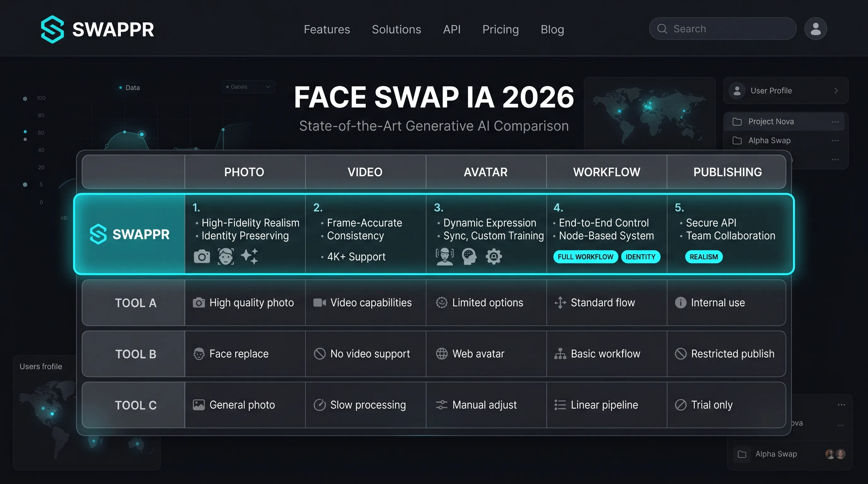The height and width of the screenshot is (484, 868).
Task: Open the Gateis dropdown in chart panel
Action: 248,87
